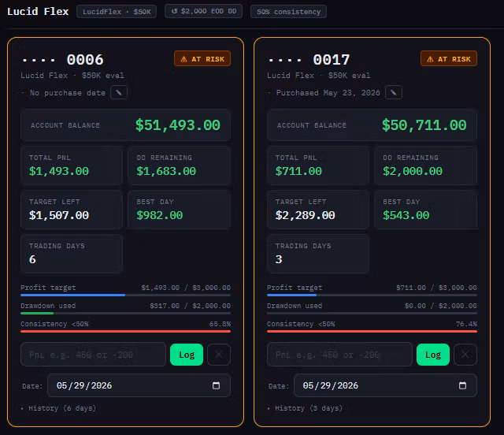This screenshot has height=435, width=504.
Task: Click Total PnL value $1,493.00
Action: click(59, 171)
